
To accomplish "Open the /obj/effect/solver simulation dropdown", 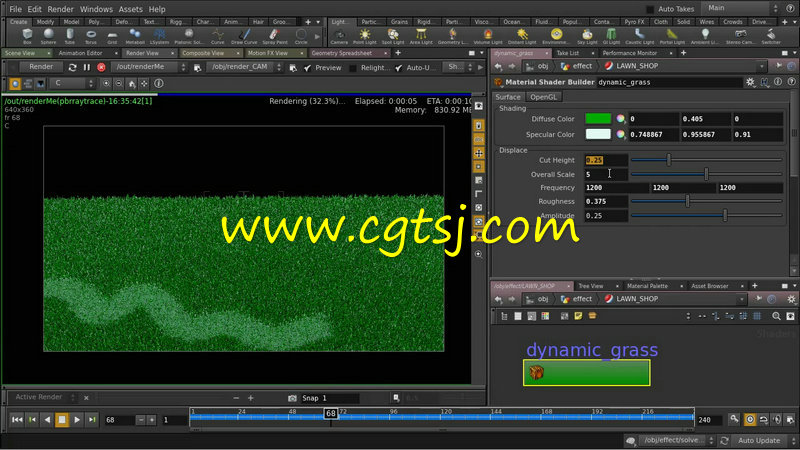I will (x=677, y=440).
